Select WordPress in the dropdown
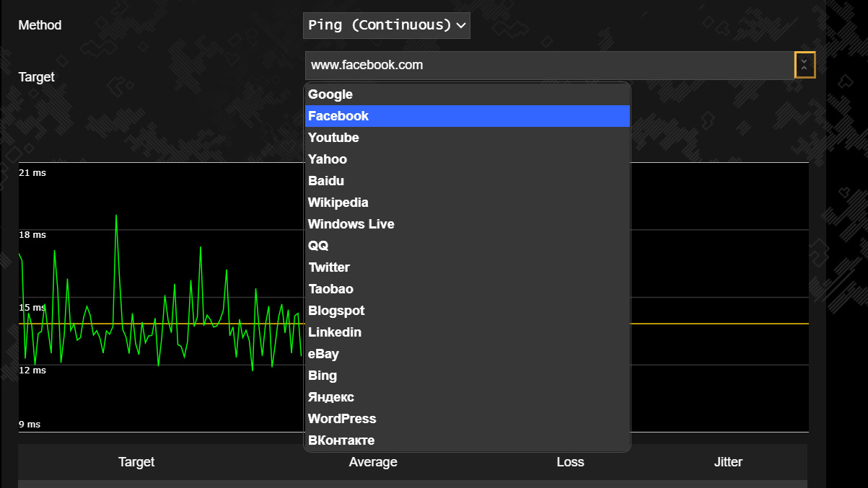The width and height of the screenshot is (868, 488). (467, 419)
